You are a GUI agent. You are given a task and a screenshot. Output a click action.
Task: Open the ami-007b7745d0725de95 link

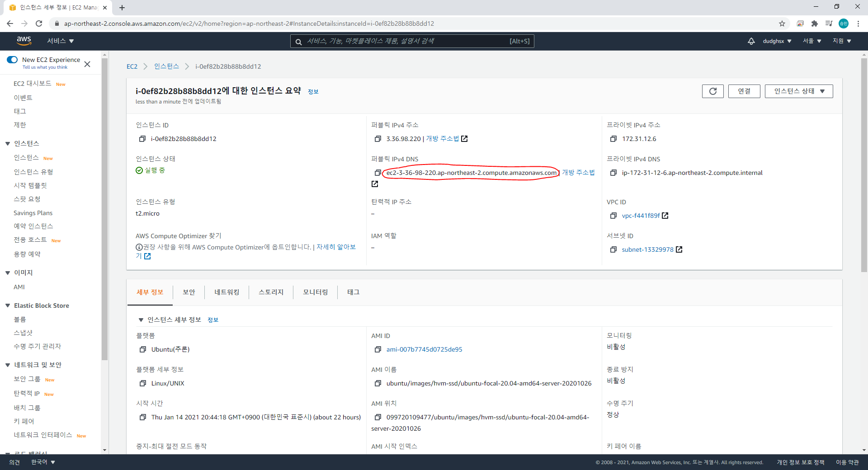[x=424, y=349]
